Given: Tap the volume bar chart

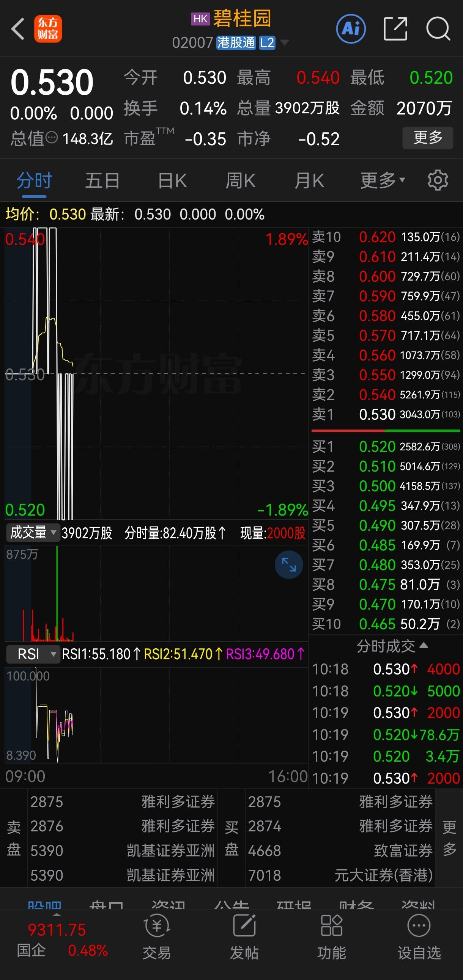Looking at the screenshot, I should coord(156,593).
